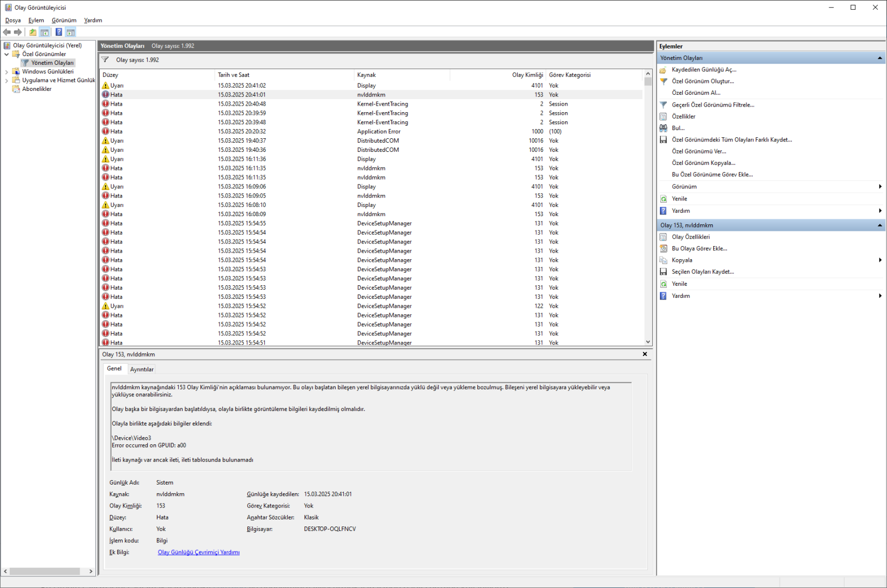Screen dimensions: 887x588
Task: Expand the Uygulama ve Hizmet Günlükleri node
Action: pyautogui.click(x=7, y=80)
